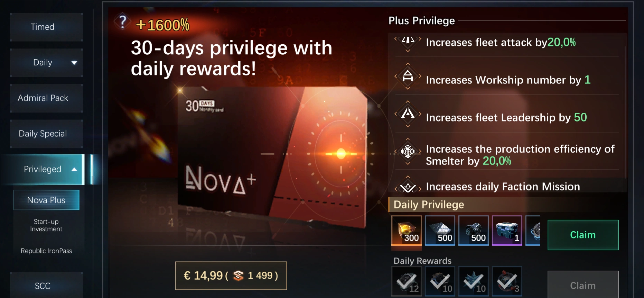Expand the Daily dropdown arrow
Viewport: 644px width, 298px height.
(74, 63)
